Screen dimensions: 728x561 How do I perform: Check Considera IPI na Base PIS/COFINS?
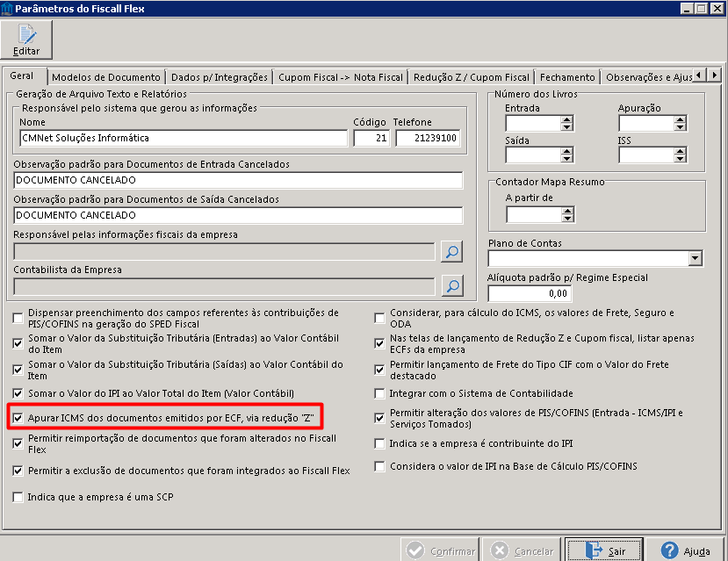379,466
